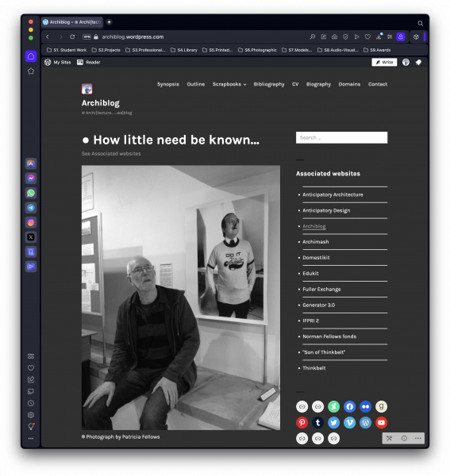Viewport: 450px width, 476px height.
Task: Expand the Scrapbooks dropdown menu
Action: tap(229, 84)
